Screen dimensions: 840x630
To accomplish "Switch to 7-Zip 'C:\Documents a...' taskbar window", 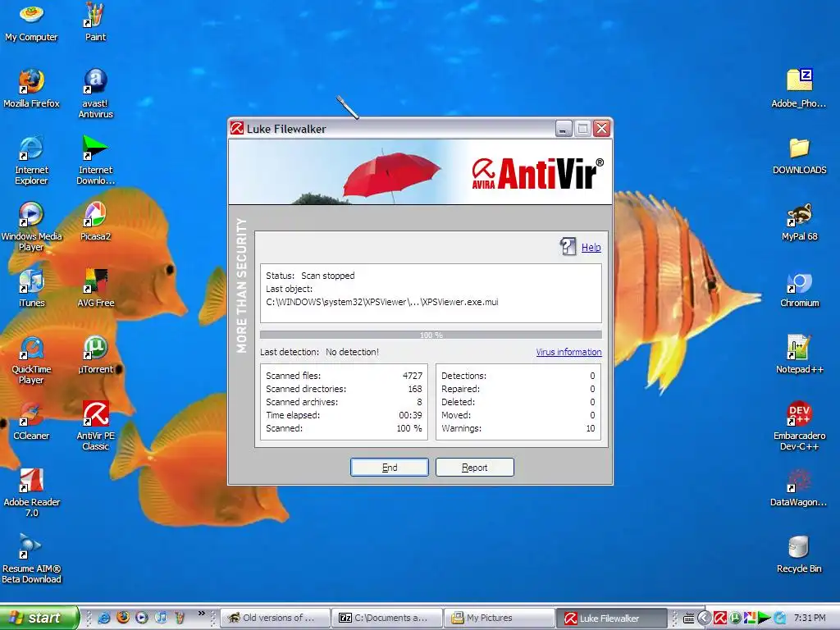I will [x=387, y=618].
